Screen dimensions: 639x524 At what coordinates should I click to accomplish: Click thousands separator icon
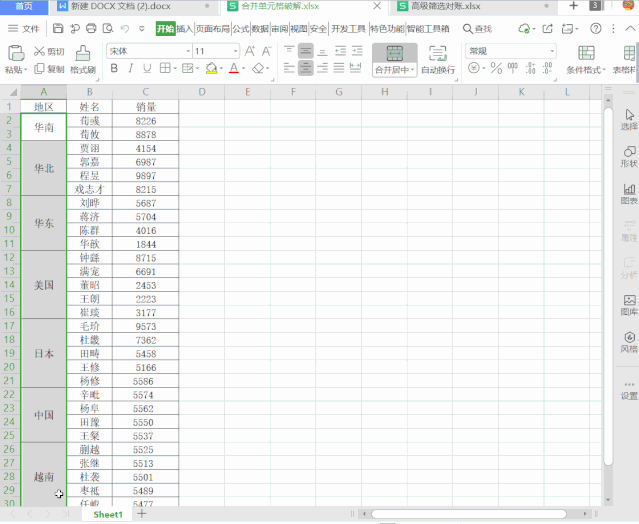[513, 68]
